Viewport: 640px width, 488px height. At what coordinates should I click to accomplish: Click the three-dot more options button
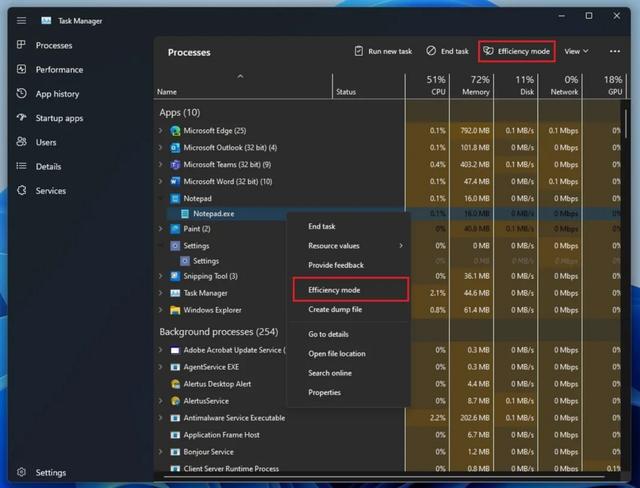coord(616,51)
